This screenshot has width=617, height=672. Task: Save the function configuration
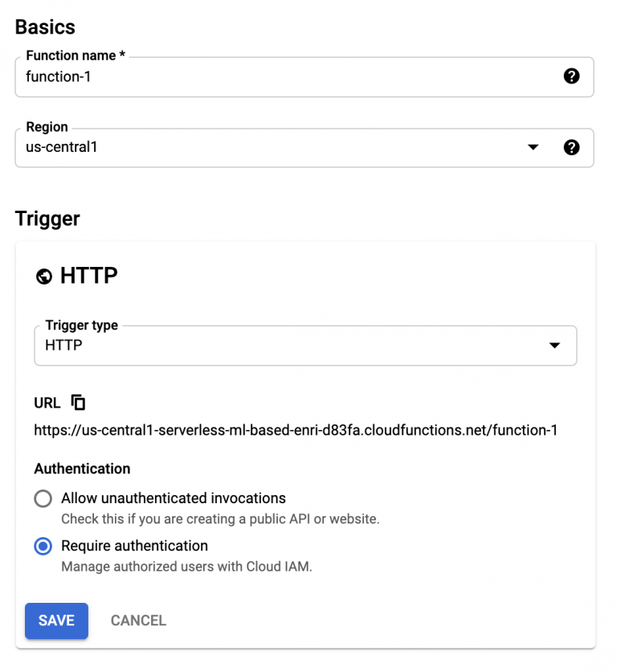pos(55,621)
